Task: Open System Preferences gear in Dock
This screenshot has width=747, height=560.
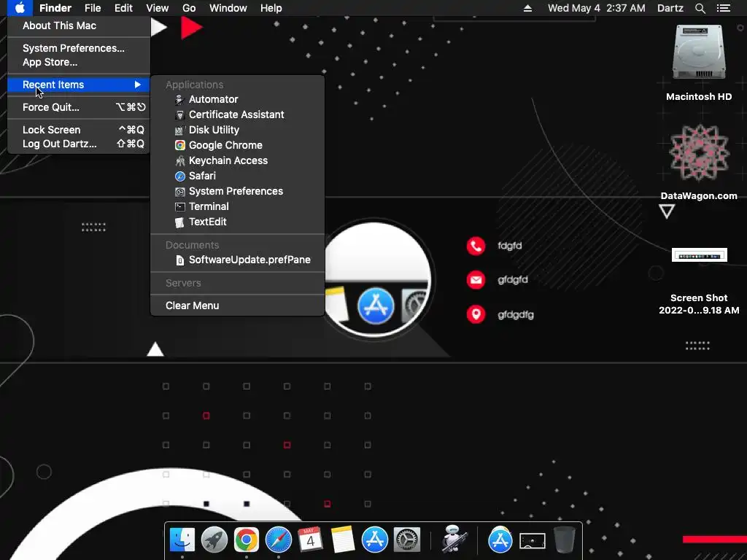Action: pos(407,540)
